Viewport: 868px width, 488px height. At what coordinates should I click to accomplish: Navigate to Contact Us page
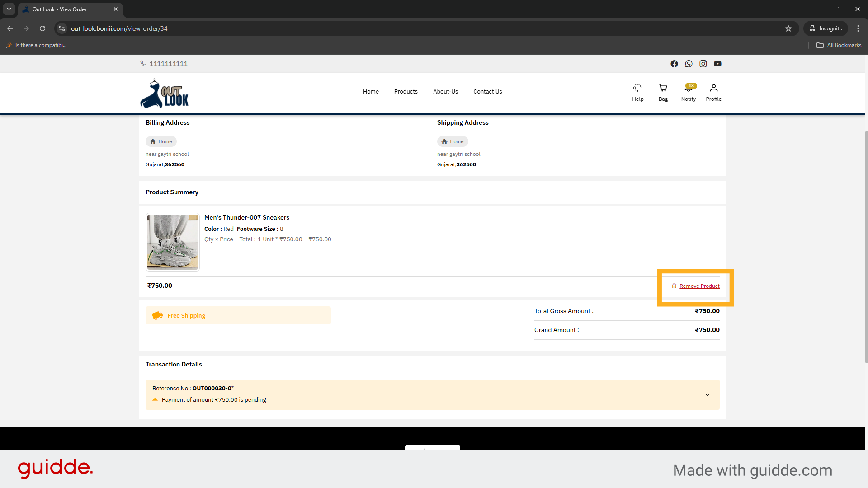[x=487, y=92]
